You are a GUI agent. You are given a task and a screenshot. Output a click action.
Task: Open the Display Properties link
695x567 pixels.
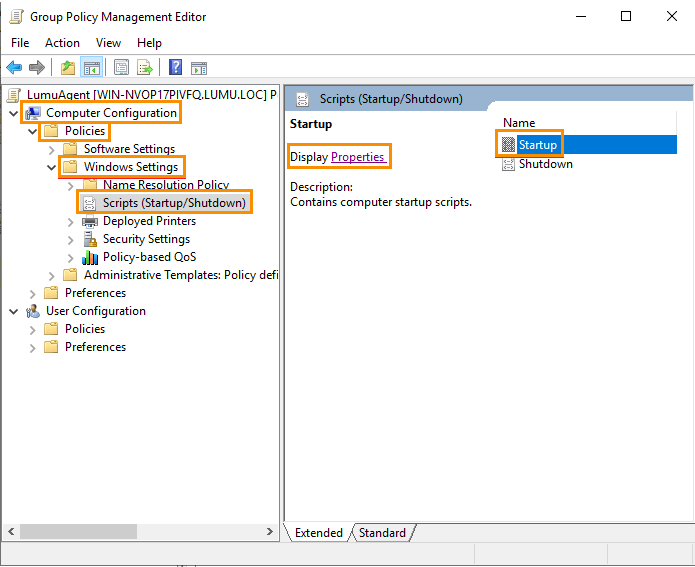pyautogui.click(x=357, y=157)
